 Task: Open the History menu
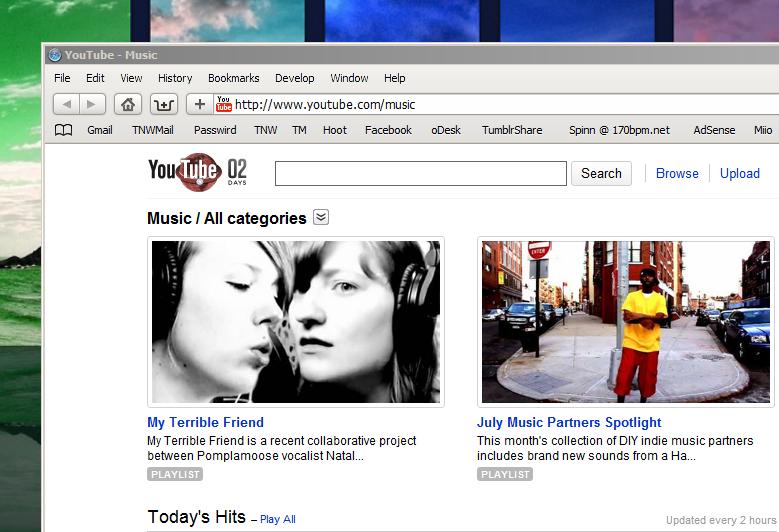coord(175,78)
